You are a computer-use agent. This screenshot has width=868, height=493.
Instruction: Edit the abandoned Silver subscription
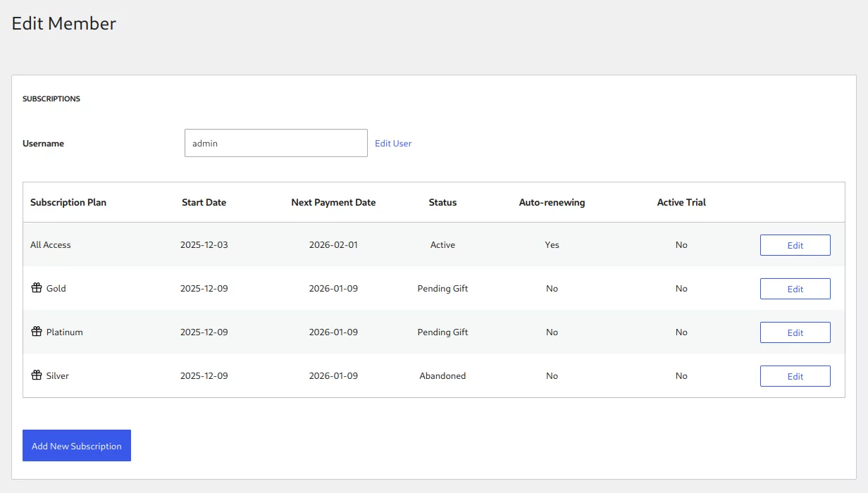point(795,376)
